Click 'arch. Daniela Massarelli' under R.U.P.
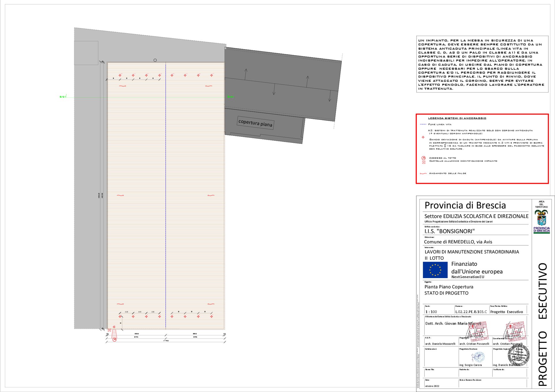The image size is (555, 392). pos(440,344)
